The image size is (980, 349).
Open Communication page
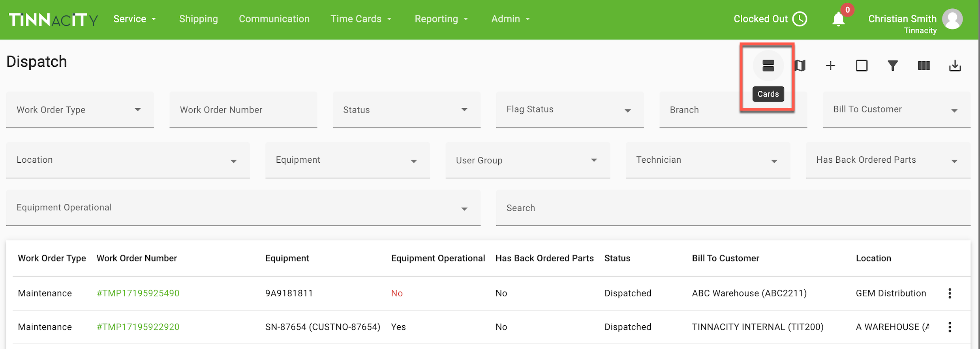[x=274, y=19]
